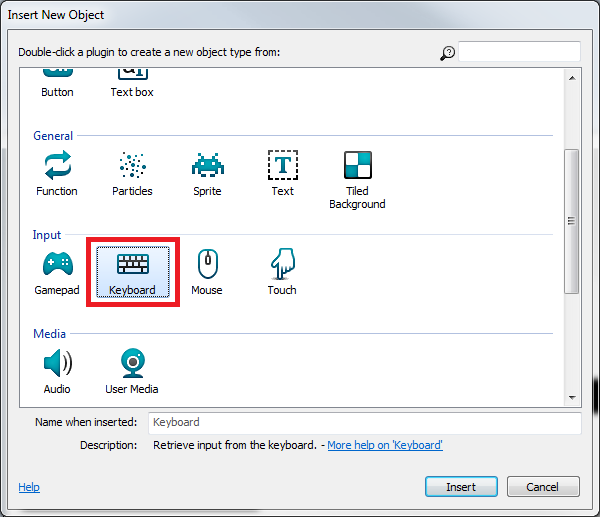Pick the Audio media plugin
Viewport: 600px width, 517px height.
pos(57,372)
